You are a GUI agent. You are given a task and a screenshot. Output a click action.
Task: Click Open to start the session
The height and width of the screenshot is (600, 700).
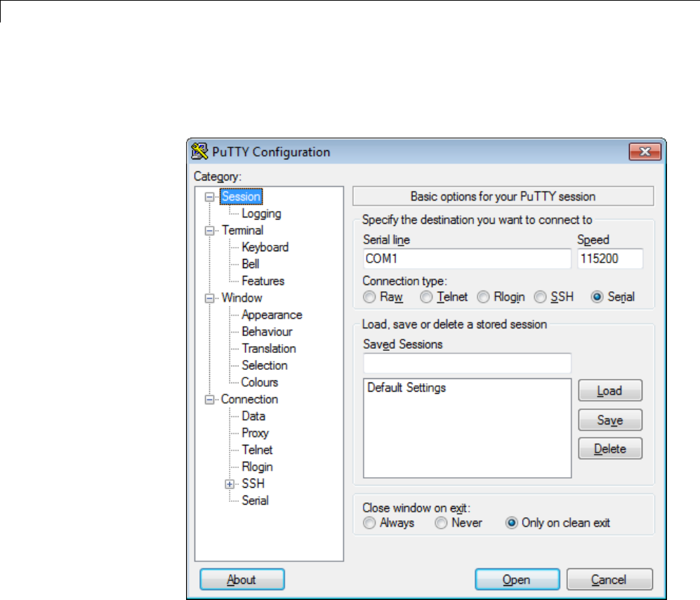pyautogui.click(x=517, y=580)
